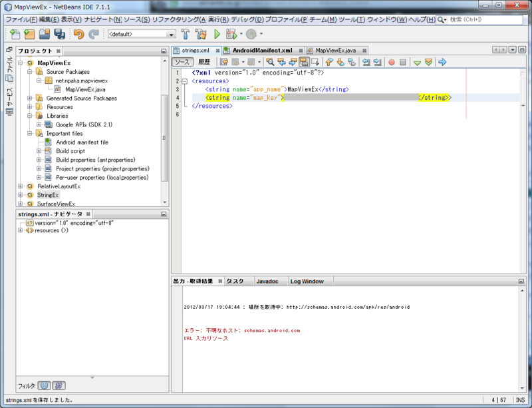Open the <default> configuration dropdown
This screenshot has height=408, width=532.
[142, 34]
